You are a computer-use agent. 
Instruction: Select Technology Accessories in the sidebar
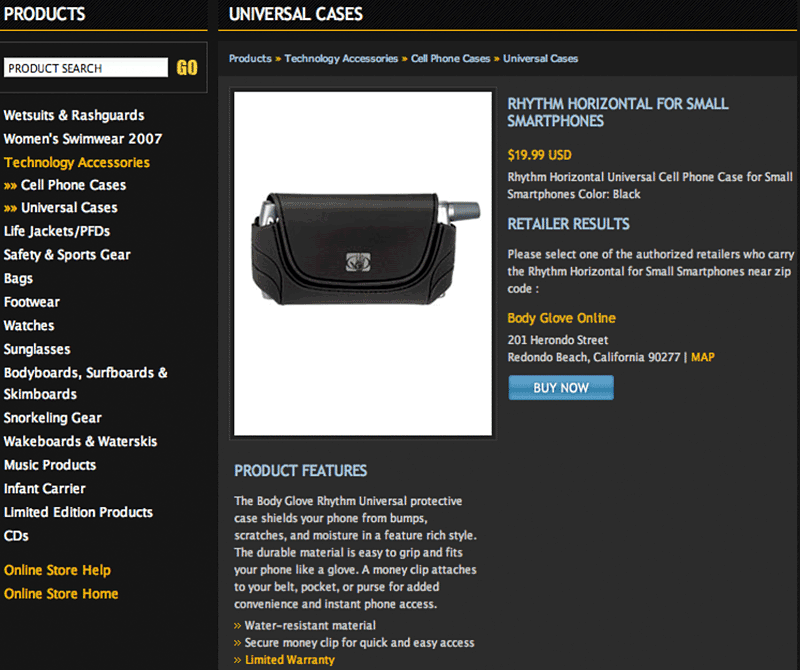point(77,162)
